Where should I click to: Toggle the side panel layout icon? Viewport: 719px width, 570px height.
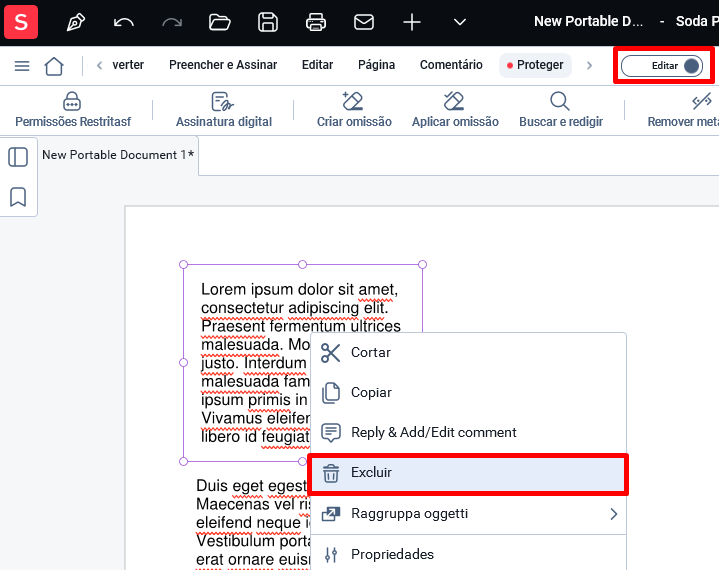coord(18,157)
